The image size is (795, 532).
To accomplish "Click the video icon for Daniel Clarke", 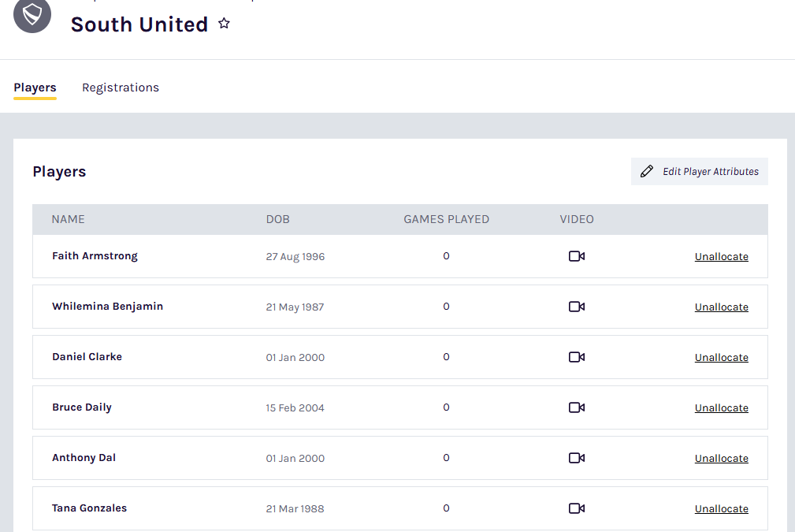I will pos(576,357).
